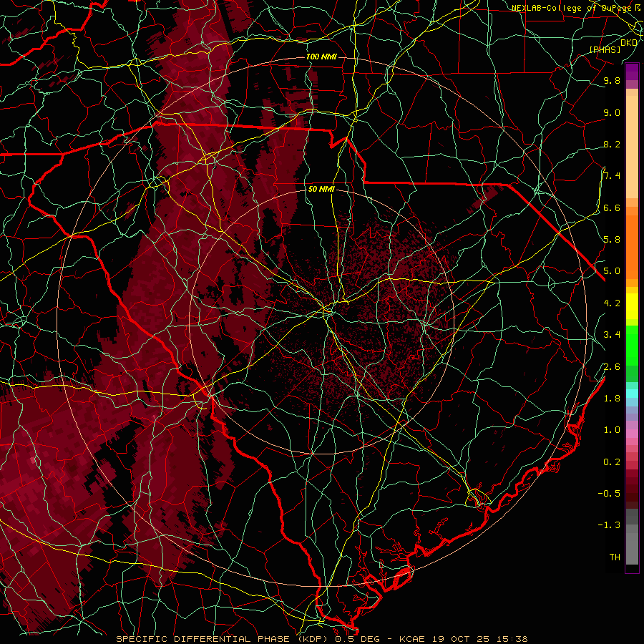Pick the gray swatch at the bottom of the legend
Viewport: 644px width, 644px height.
[632, 548]
